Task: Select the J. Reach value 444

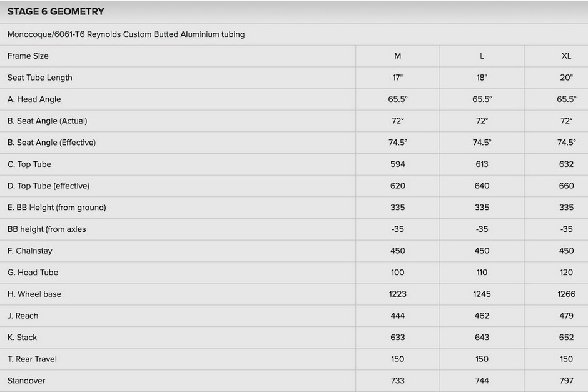Action: pyautogui.click(x=397, y=316)
